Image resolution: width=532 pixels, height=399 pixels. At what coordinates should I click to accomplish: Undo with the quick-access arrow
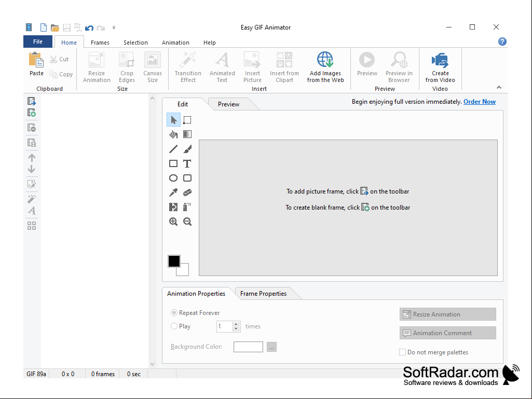point(89,27)
